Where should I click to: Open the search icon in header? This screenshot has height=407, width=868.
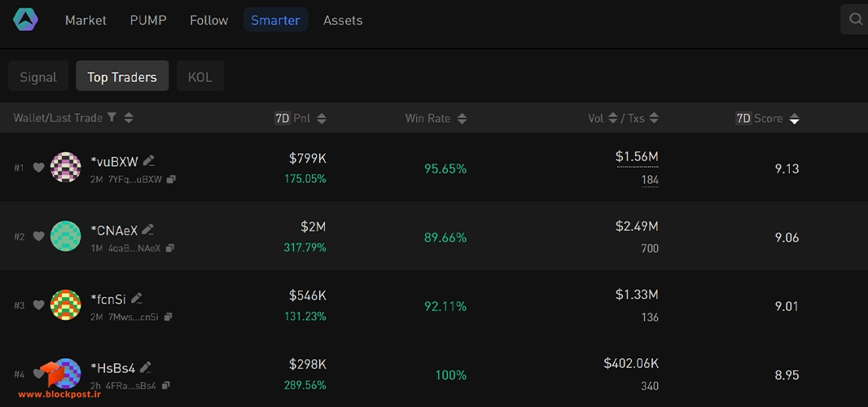tap(855, 20)
